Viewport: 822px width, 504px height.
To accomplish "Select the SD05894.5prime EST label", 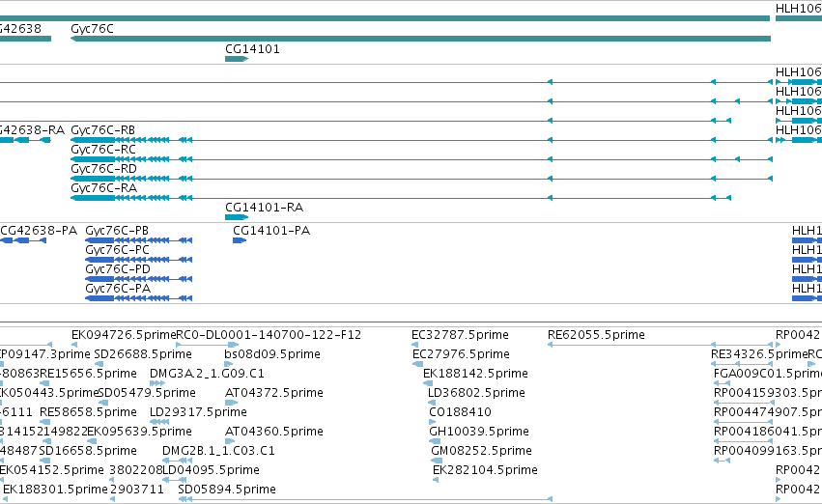I will click(227, 490).
